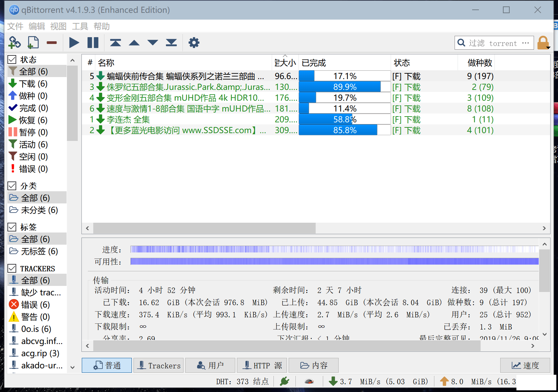Click the filter torrent search field
Viewport: 558px width, 392px height.
click(x=494, y=43)
